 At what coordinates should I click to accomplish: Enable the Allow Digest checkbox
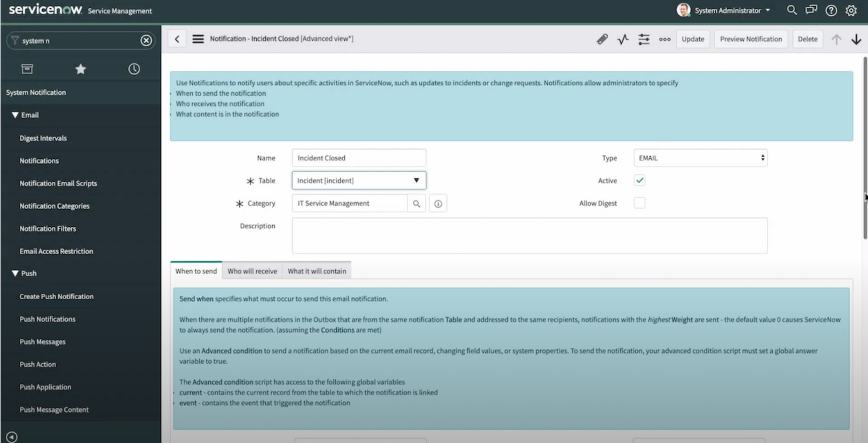pyautogui.click(x=639, y=203)
